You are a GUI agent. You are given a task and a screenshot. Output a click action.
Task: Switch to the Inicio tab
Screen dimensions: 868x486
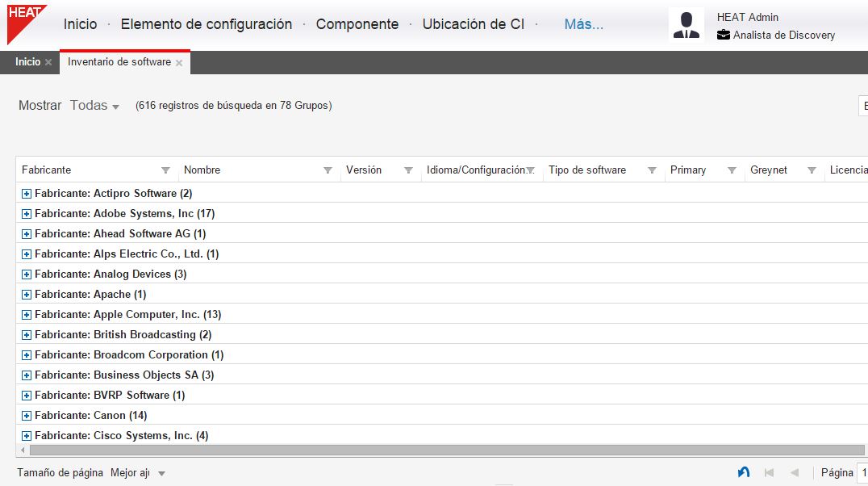click(27, 62)
